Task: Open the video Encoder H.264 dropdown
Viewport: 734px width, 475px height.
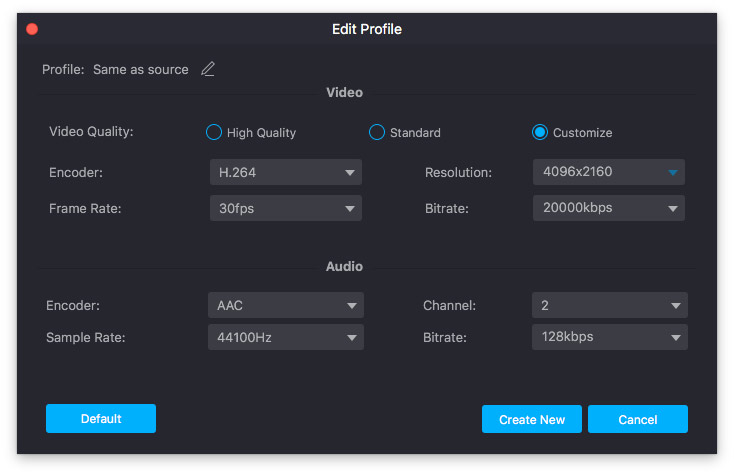Action: 285,173
